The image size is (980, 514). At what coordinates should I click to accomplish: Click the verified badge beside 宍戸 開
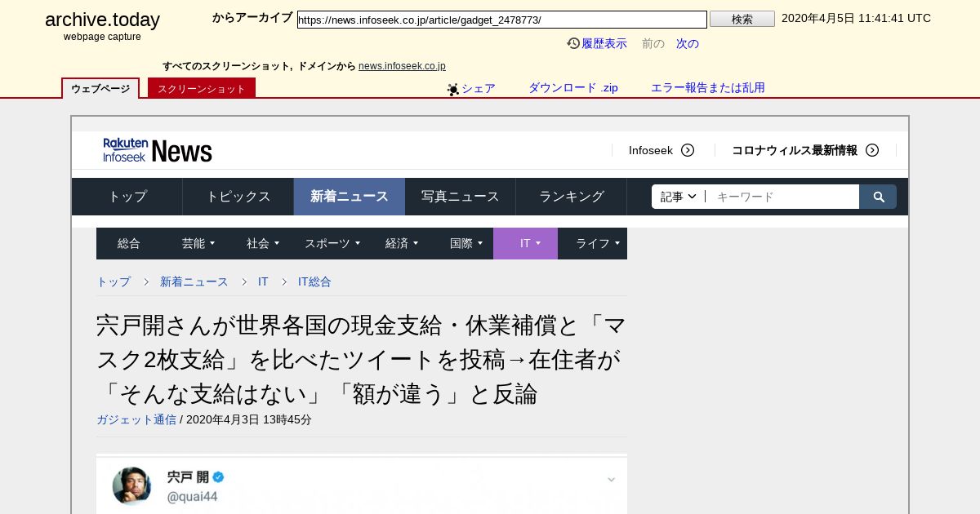coord(219,476)
